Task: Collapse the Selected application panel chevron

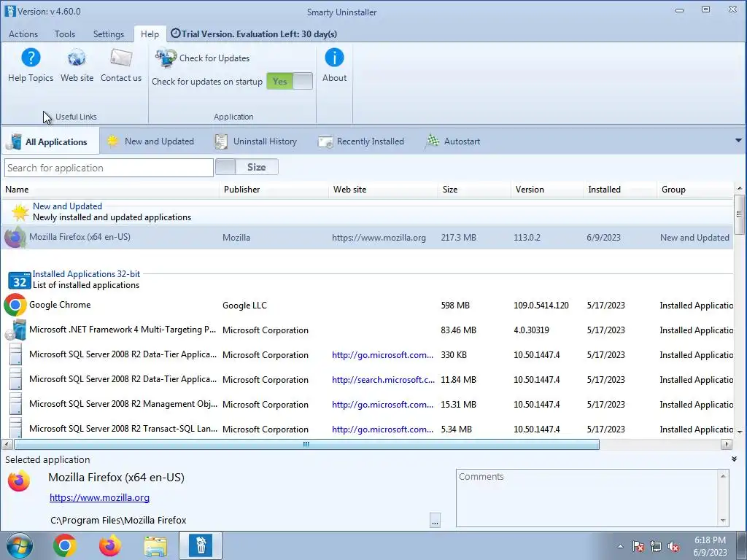Action: [x=734, y=459]
